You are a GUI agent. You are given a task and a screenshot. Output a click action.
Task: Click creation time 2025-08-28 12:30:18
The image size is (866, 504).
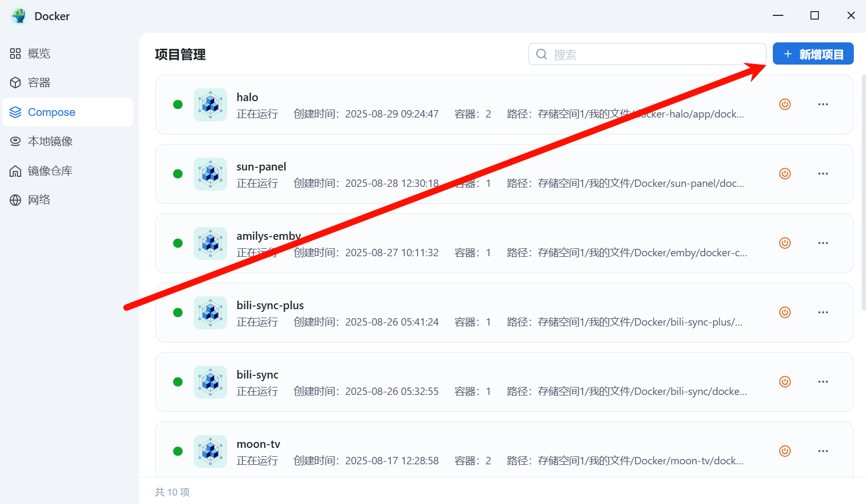(392, 183)
